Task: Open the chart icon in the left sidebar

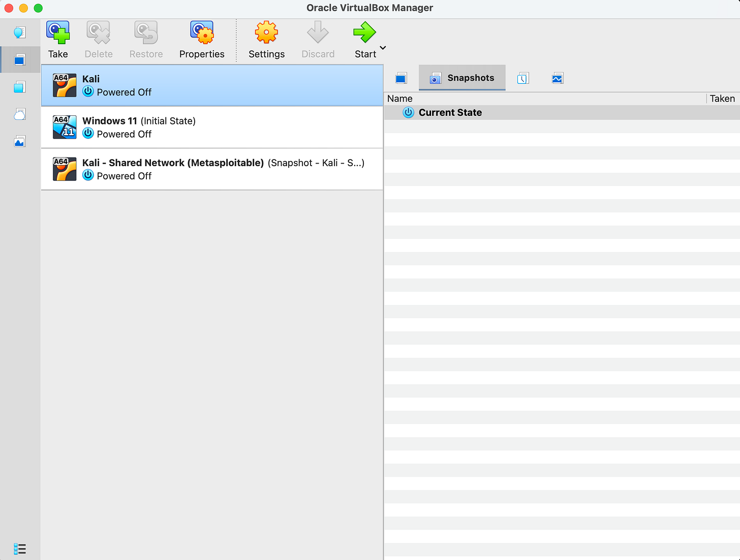Action: coord(19,141)
